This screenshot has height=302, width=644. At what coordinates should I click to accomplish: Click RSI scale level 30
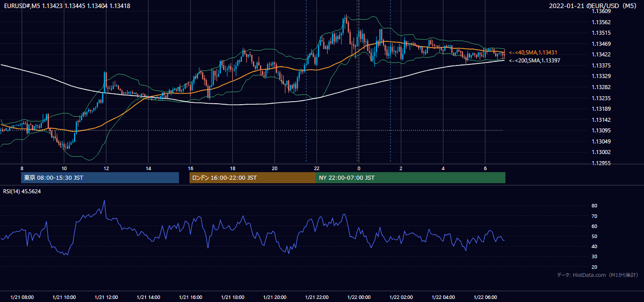595,257
